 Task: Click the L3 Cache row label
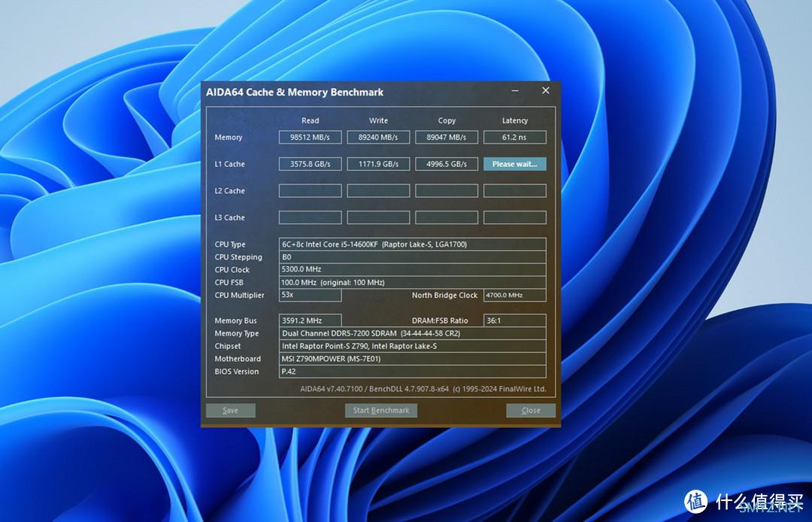229,217
